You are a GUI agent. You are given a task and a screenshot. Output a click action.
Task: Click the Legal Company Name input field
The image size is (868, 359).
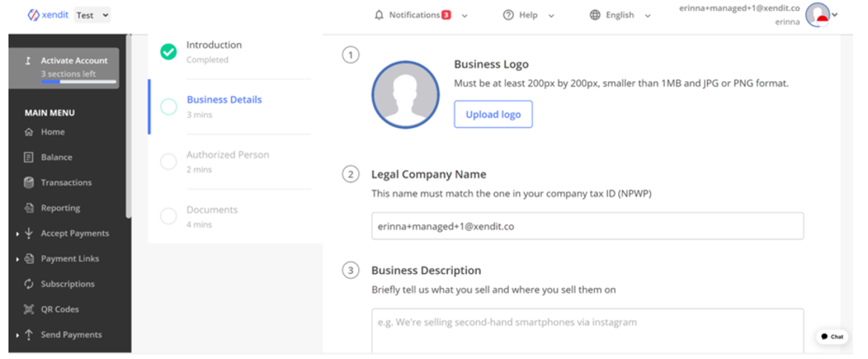pos(587,226)
